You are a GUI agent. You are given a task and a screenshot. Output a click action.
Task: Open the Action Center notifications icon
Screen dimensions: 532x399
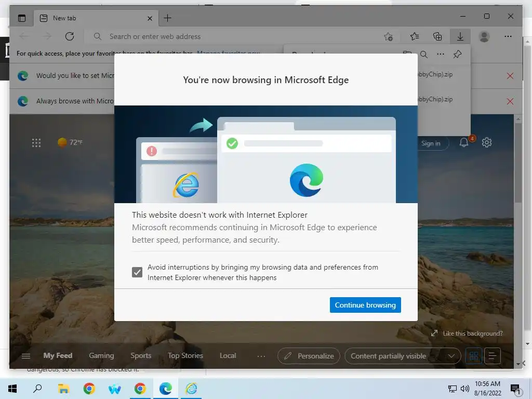pos(516,389)
